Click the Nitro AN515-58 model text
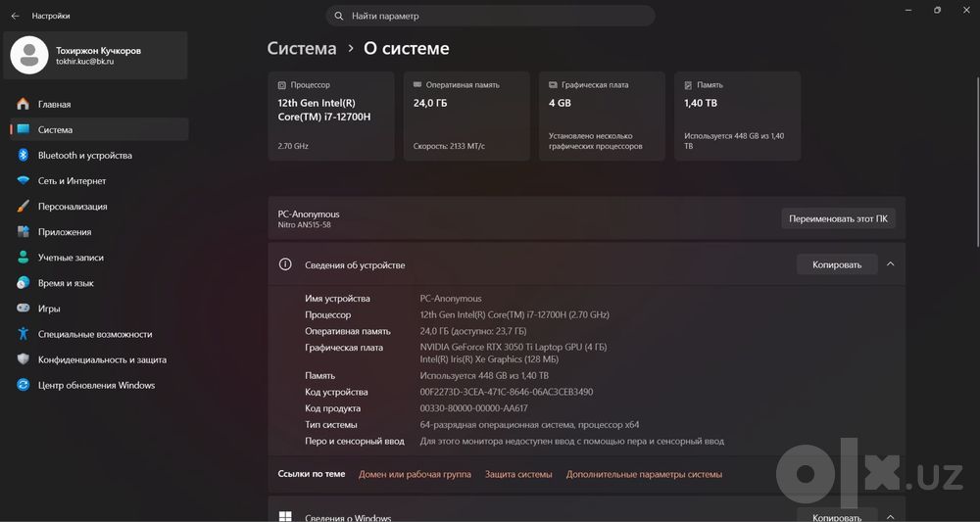Screen dimensions: 980x522 tap(305, 225)
